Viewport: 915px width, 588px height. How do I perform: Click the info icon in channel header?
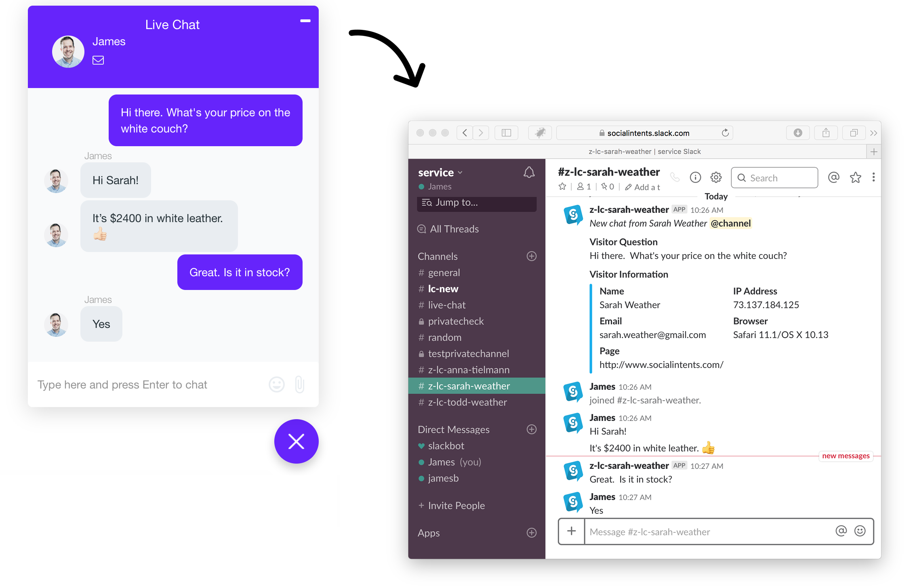pyautogui.click(x=694, y=177)
